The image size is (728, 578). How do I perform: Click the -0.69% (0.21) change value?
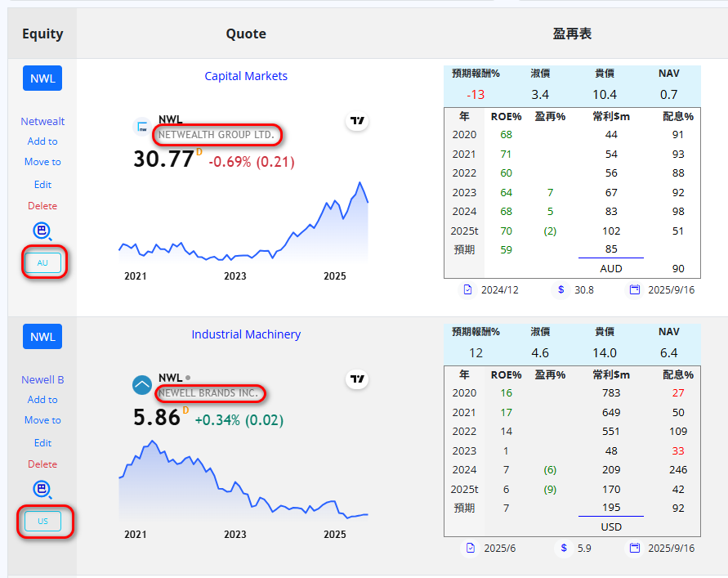point(252,162)
